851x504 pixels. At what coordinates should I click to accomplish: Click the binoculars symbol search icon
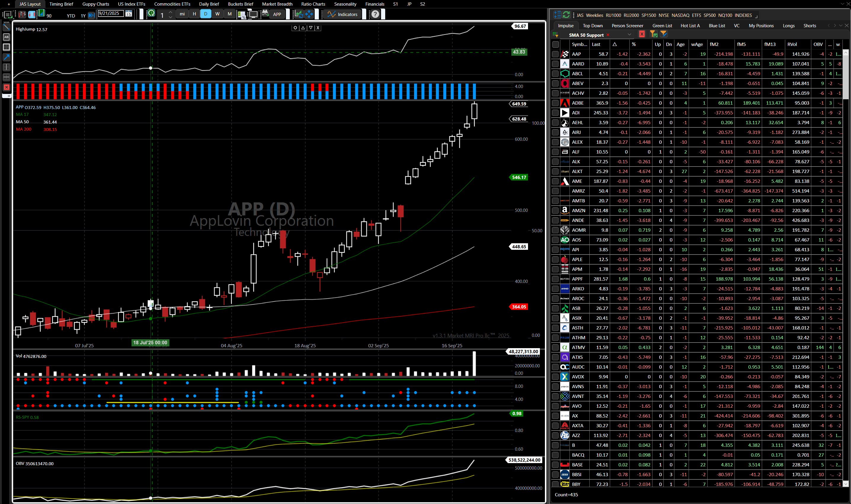265,14
